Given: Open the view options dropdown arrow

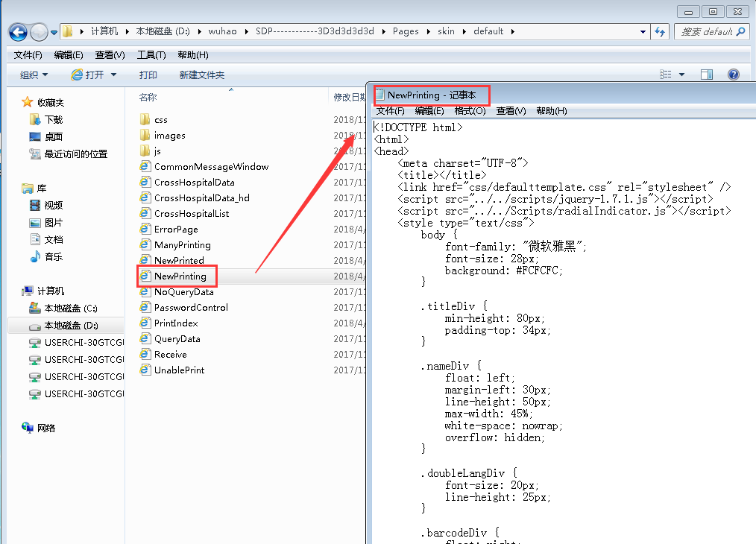Looking at the screenshot, I should (681, 75).
